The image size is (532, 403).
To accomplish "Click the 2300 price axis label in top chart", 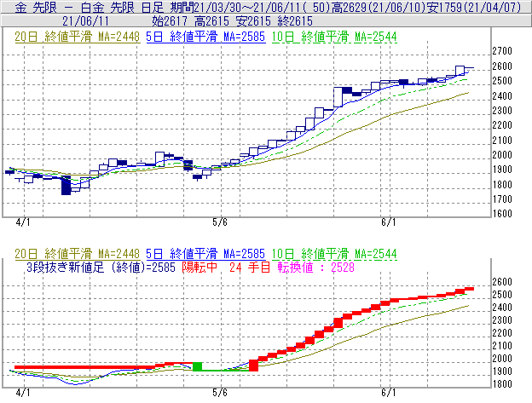I will [502, 111].
